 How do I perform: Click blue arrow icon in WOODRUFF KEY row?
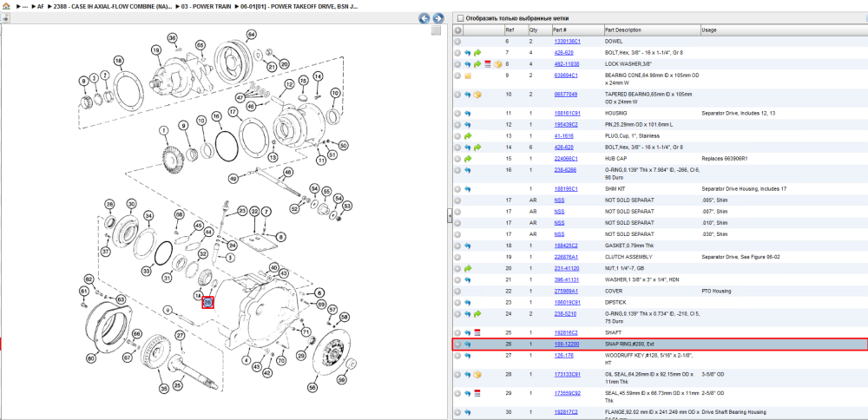click(x=467, y=356)
